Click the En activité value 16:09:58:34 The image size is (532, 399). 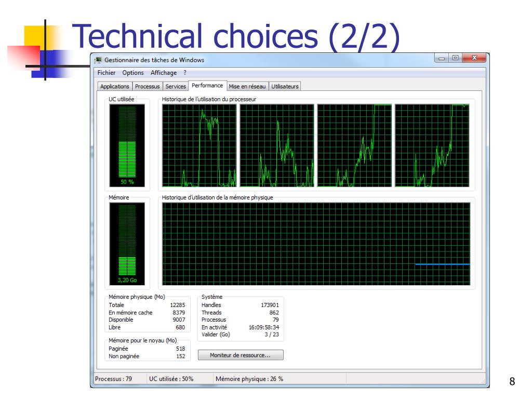click(x=264, y=327)
